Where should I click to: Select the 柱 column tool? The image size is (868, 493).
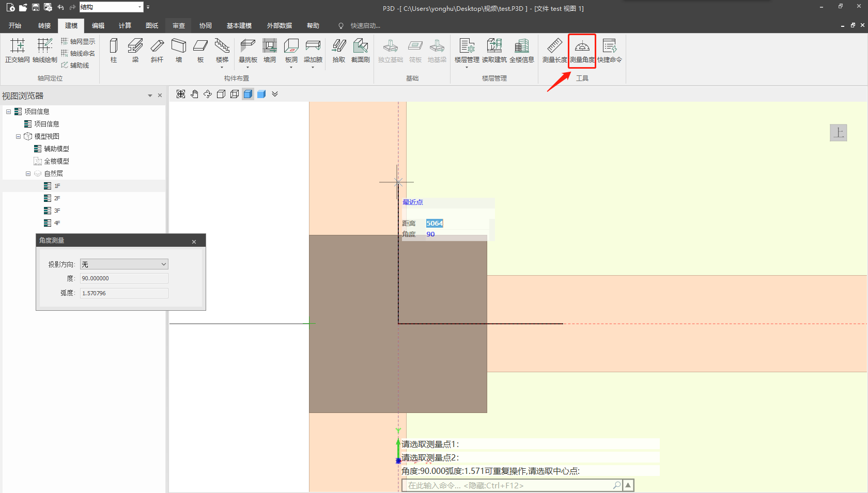tap(114, 50)
